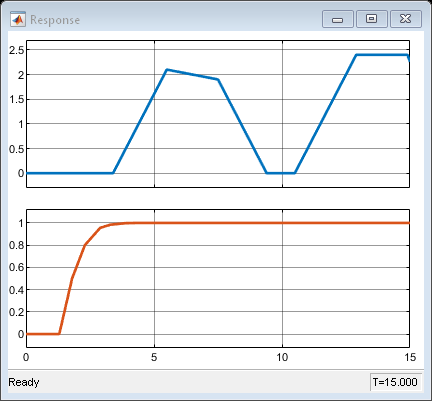432x401 pixels.
Task: Click the bottom plot y-axis label 0.8
Action: pyautogui.click(x=17, y=246)
